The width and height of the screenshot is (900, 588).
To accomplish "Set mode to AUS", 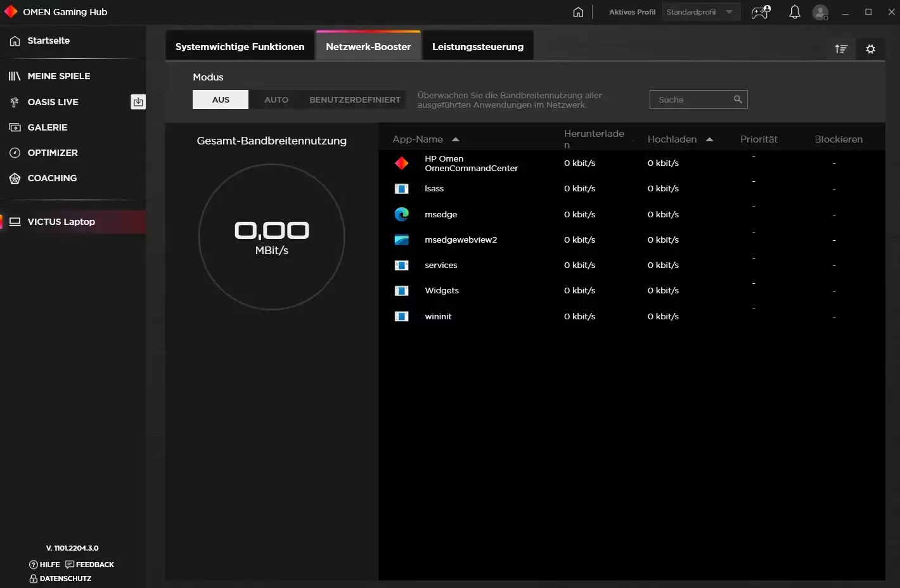I will pyautogui.click(x=221, y=99).
